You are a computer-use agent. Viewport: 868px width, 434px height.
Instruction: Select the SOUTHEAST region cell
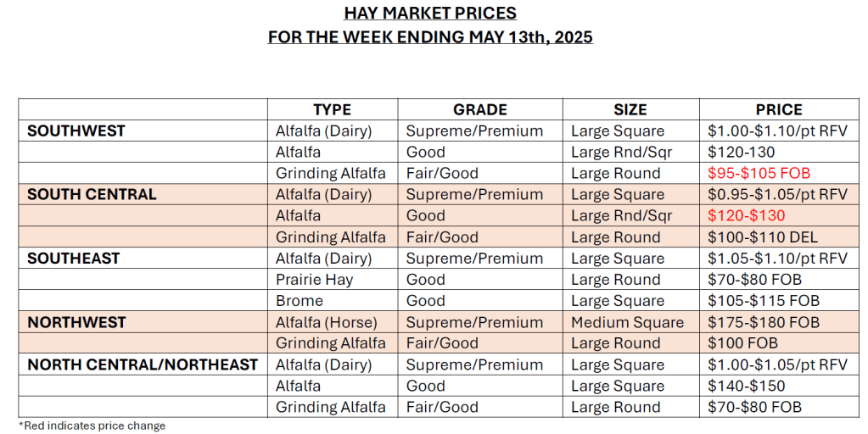pyautogui.click(x=74, y=258)
